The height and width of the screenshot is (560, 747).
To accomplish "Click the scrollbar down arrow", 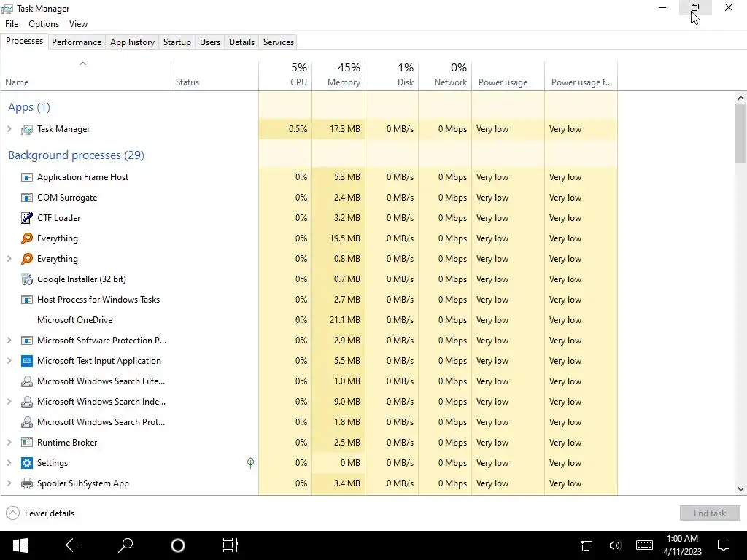I will coord(740,489).
